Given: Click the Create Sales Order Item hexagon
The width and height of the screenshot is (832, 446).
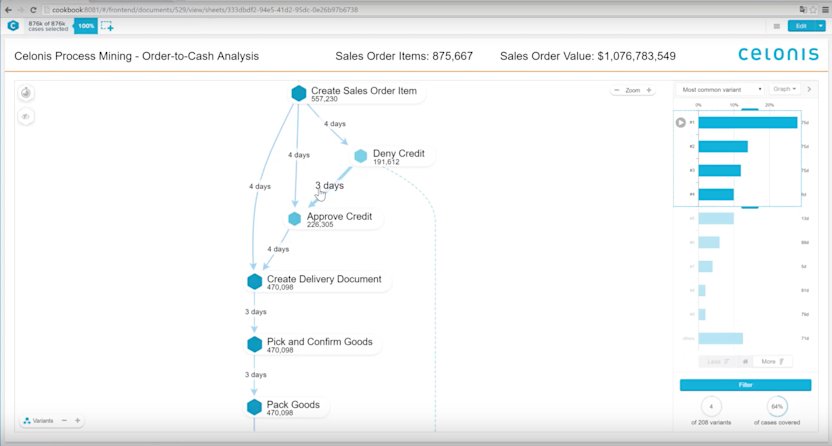Looking at the screenshot, I should pos(299,93).
